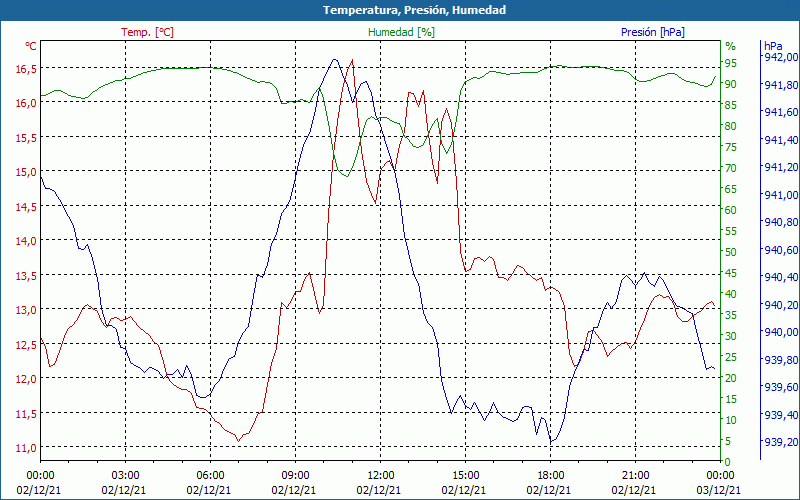Click pressure axis value "941,20"

pyautogui.click(x=781, y=167)
